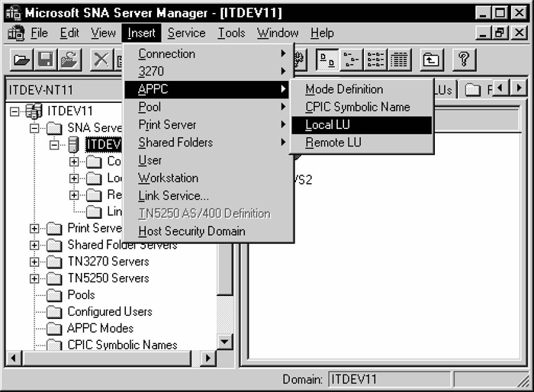The width and height of the screenshot is (534, 392).
Task: Switch to Details view toolbar button
Action: click(x=399, y=60)
